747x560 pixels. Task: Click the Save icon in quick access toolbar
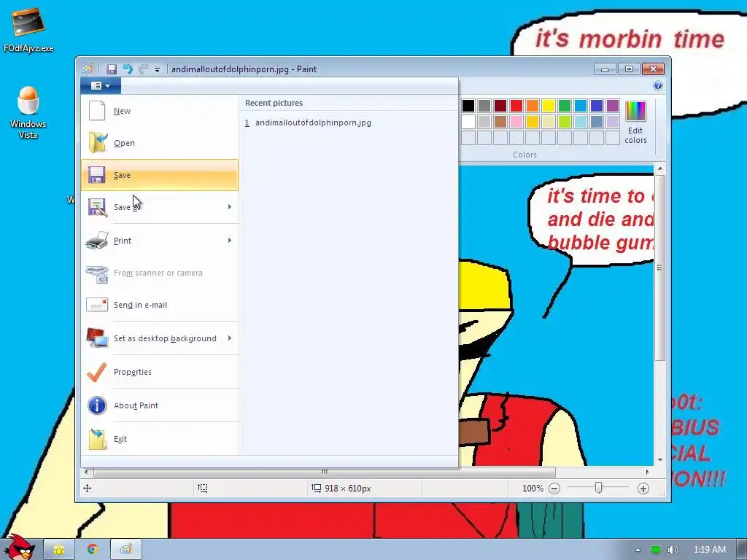[x=112, y=69]
